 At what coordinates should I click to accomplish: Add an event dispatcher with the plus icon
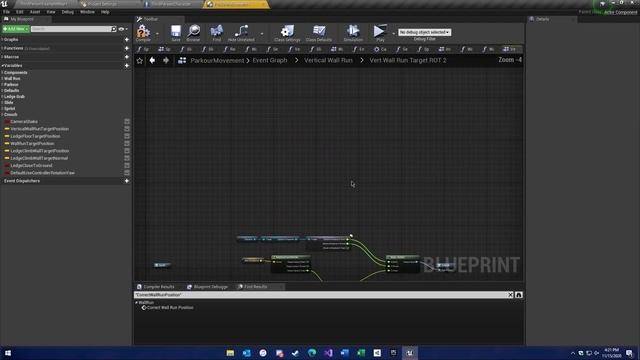click(127, 181)
